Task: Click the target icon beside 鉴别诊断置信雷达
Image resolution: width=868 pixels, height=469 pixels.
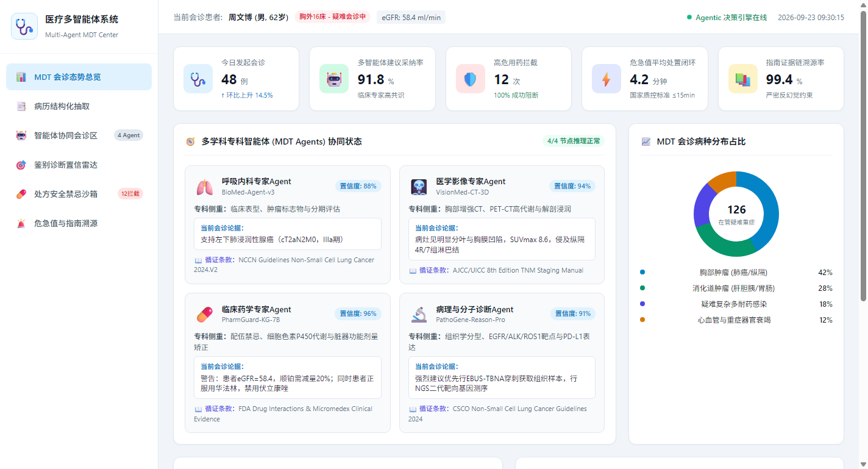Action: point(21,165)
